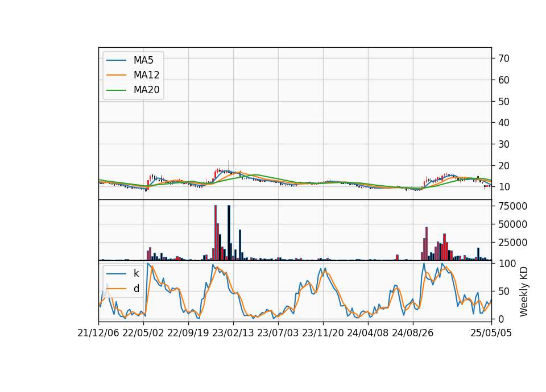This screenshot has width=546, height=392.
Task: Click the price axis tick 50
Action: pyautogui.click(x=504, y=102)
